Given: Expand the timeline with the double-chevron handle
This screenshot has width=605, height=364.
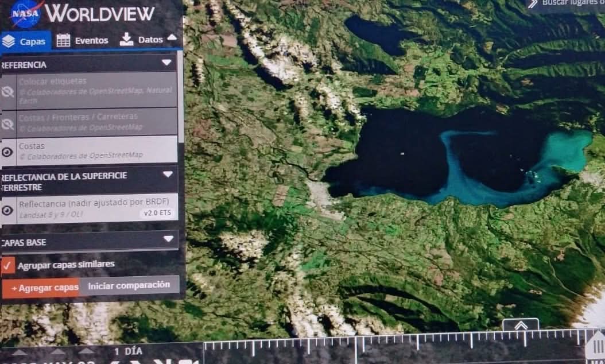Looking at the screenshot, I should tap(521, 326).
